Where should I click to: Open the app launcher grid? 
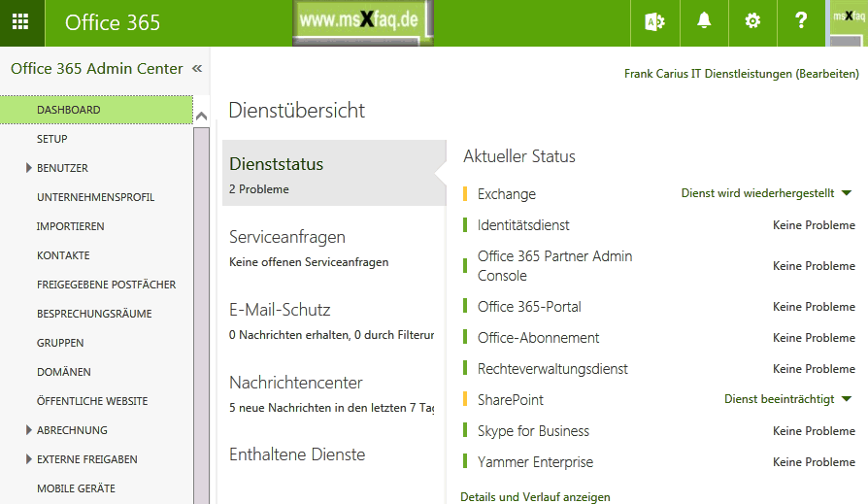(20, 22)
